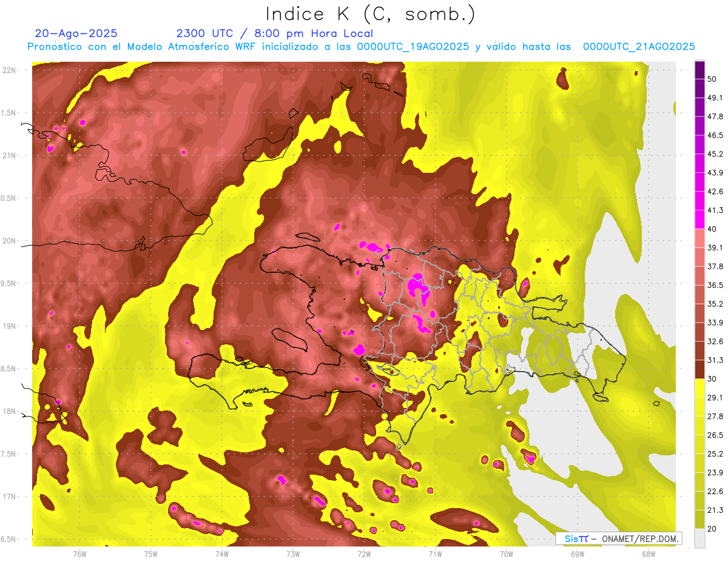The image size is (728, 562).
Task: Click the dark purple swatch beside the 50 label
Action: (699, 70)
